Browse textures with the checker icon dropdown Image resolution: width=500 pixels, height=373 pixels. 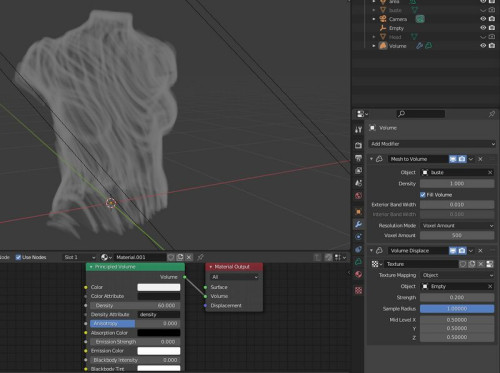(377, 264)
